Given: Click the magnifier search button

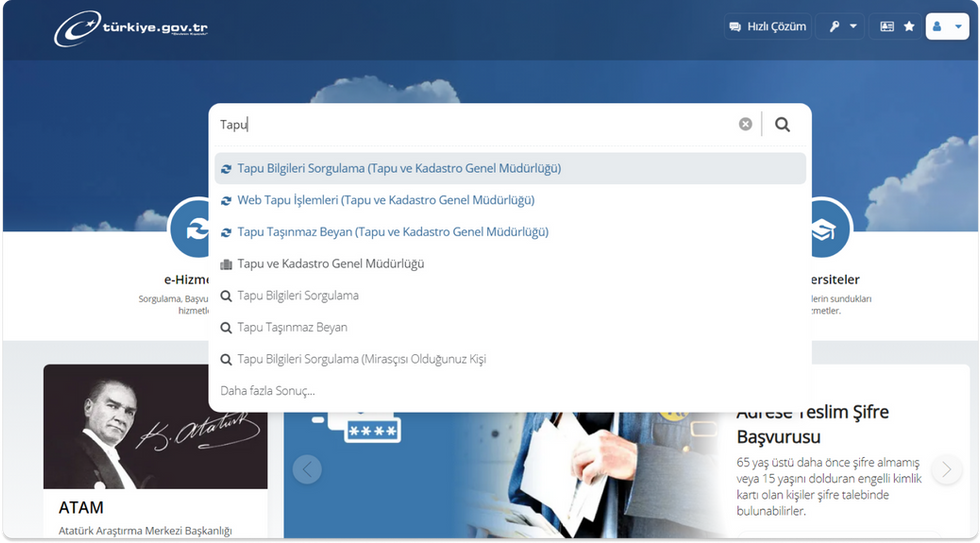Looking at the screenshot, I should pos(782,124).
